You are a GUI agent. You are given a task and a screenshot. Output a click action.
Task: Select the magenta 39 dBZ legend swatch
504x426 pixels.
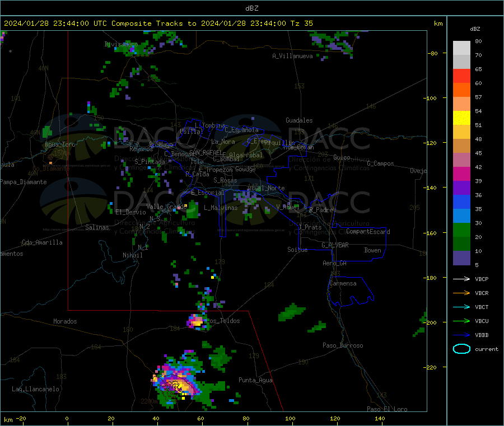(461, 174)
